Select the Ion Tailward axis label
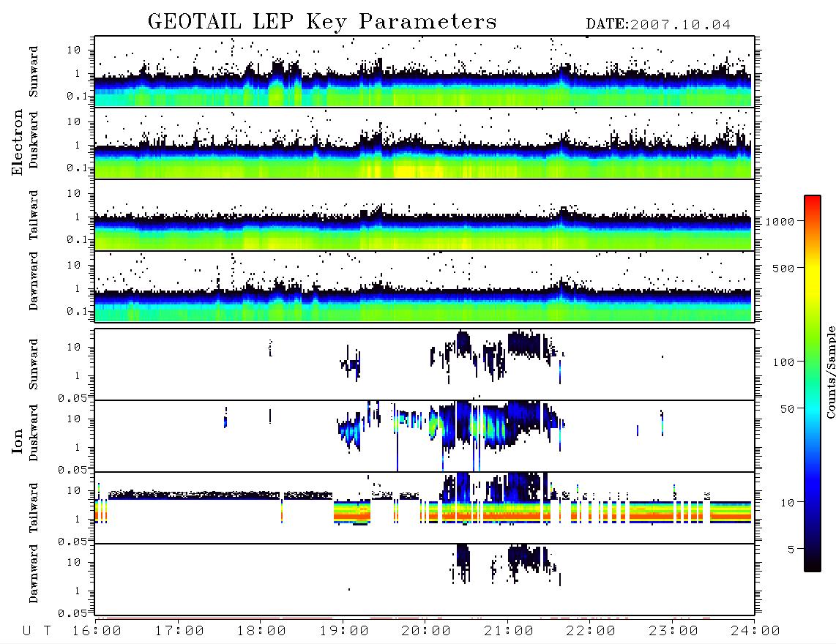The height and width of the screenshot is (644, 836). [x=34, y=508]
